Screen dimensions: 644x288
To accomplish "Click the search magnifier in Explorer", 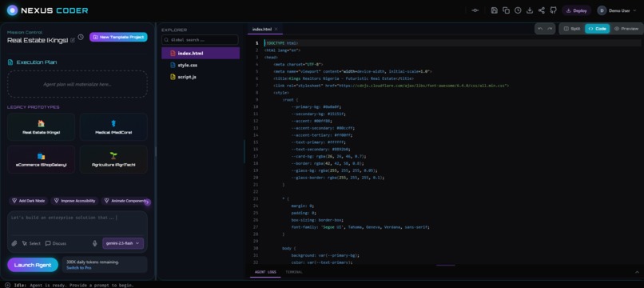I will (166, 40).
